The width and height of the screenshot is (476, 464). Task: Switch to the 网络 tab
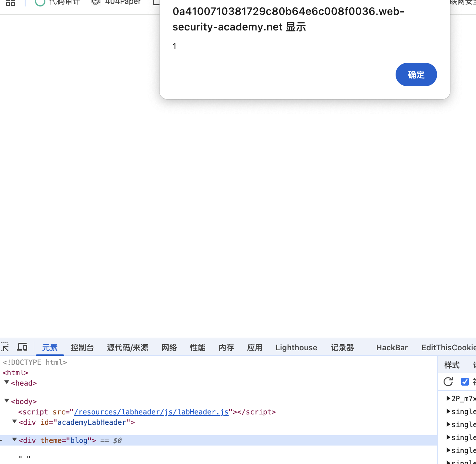[169, 347]
